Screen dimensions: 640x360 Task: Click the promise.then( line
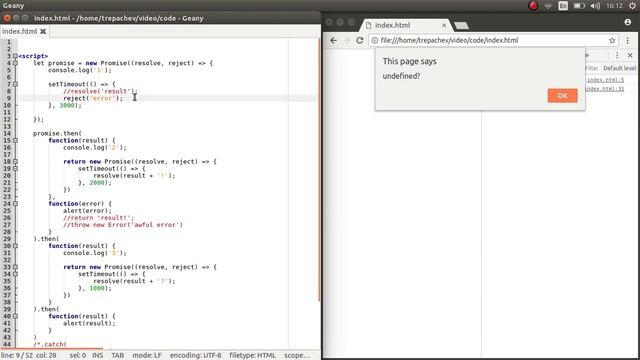coord(58,133)
